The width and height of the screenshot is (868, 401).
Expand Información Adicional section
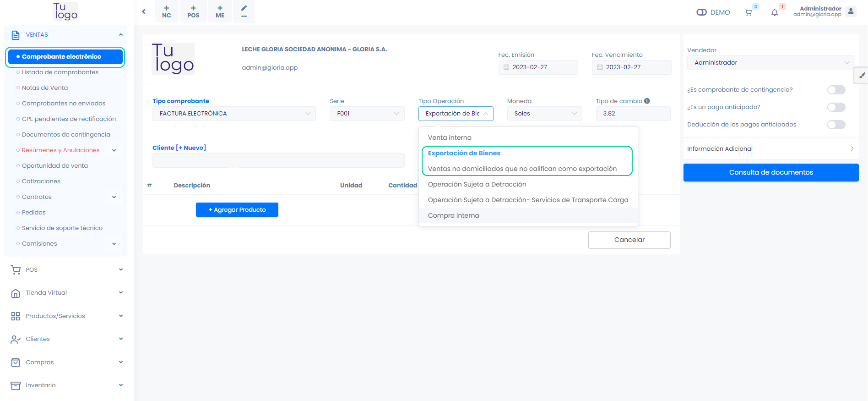click(x=770, y=148)
